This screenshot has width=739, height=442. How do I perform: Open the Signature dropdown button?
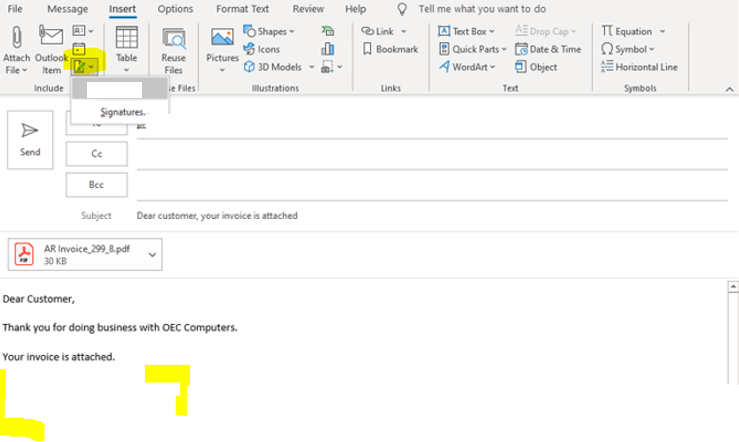(x=85, y=66)
